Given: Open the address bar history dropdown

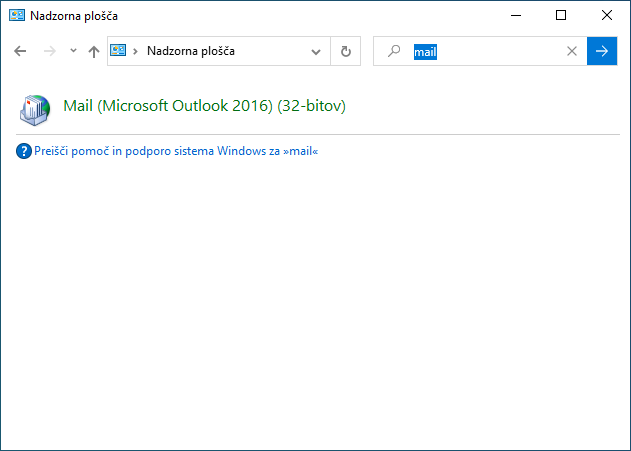Looking at the screenshot, I should (316, 51).
